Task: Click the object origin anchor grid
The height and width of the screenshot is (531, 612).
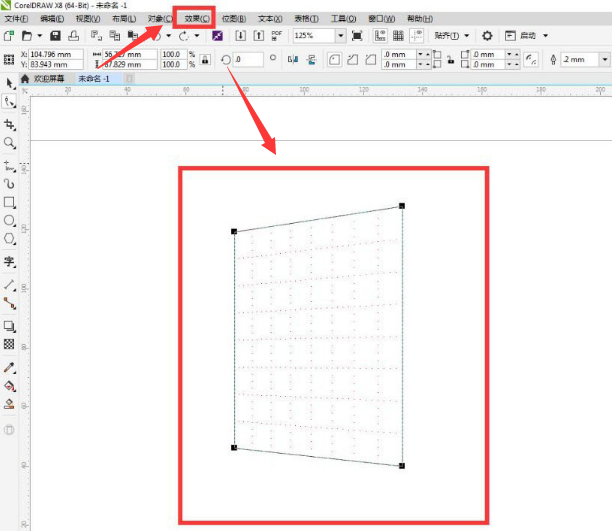Action: pyautogui.click(x=9, y=59)
